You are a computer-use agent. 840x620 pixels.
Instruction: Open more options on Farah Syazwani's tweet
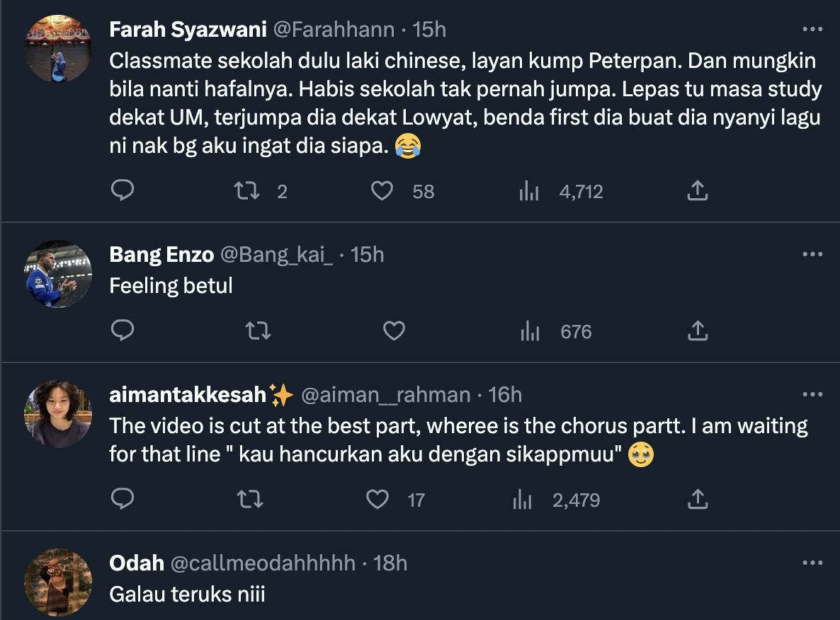tap(812, 30)
